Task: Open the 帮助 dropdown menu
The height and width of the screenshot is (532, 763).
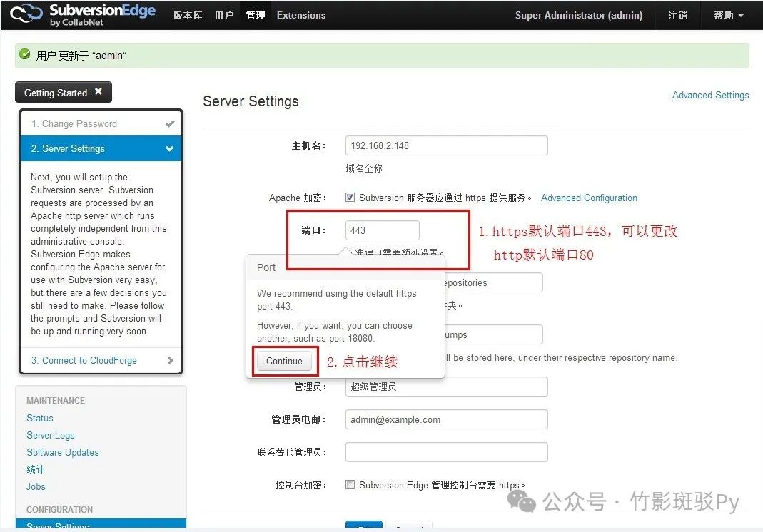Action: pyautogui.click(x=729, y=15)
